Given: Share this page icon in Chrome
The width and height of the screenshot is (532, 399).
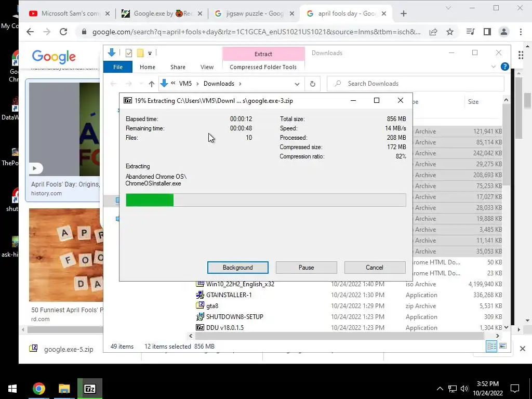Looking at the screenshot, I should (433, 32).
